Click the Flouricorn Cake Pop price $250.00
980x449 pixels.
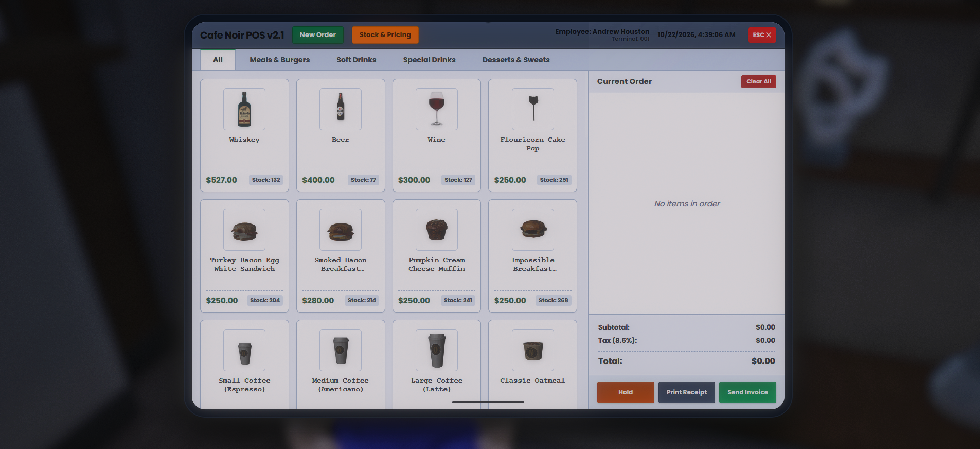[x=510, y=180]
